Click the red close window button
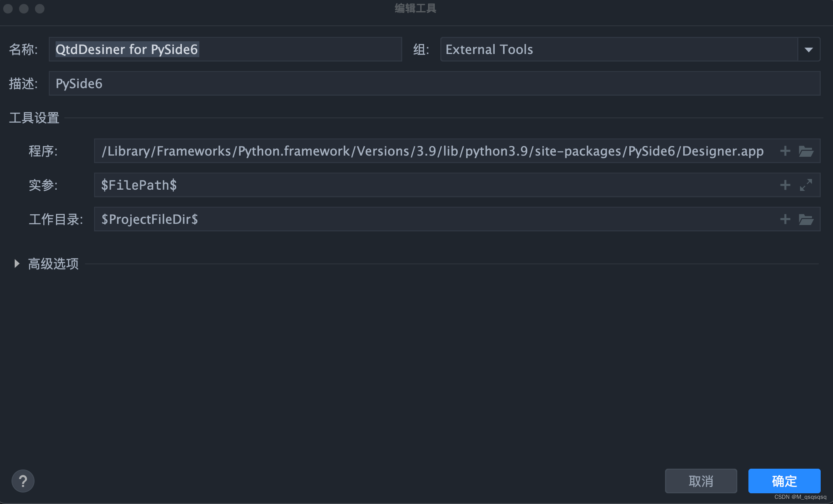833x504 pixels. coord(8,8)
